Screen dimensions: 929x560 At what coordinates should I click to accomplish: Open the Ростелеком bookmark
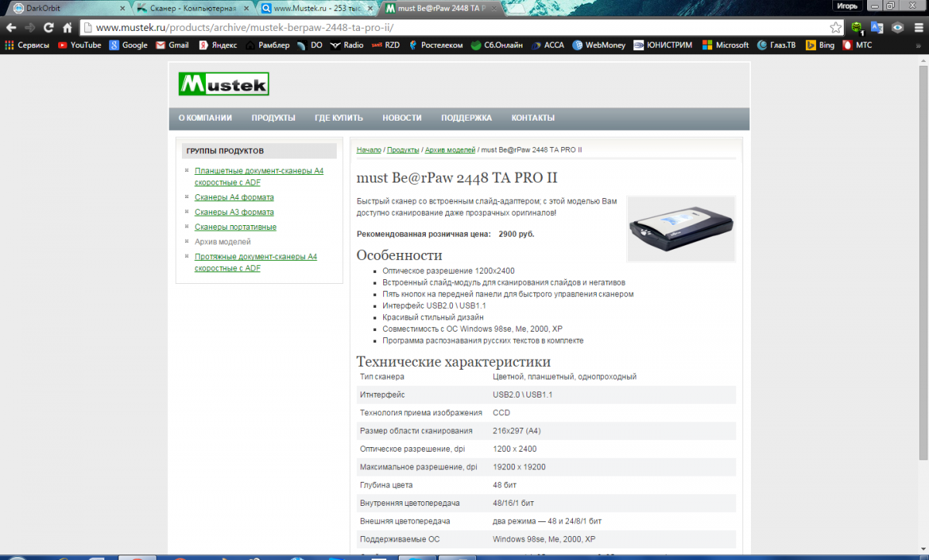click(x=435, y=45)
